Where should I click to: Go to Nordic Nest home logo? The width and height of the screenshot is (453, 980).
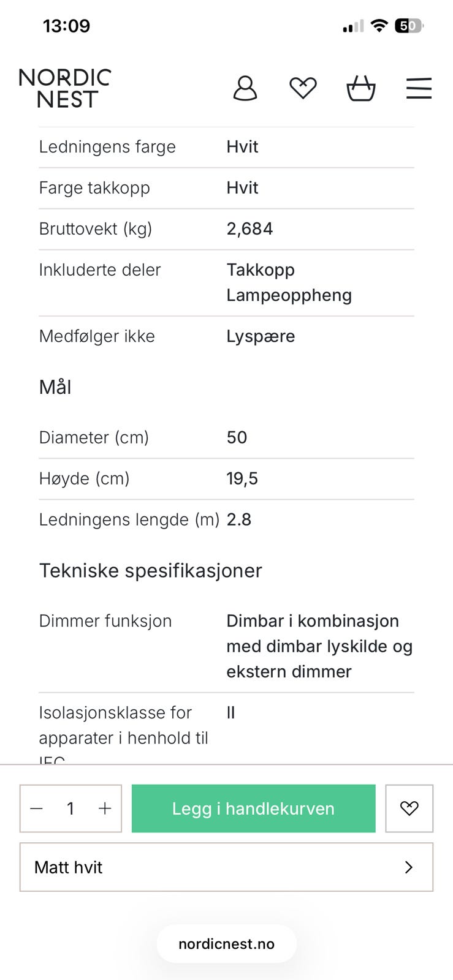coord(65,88)
